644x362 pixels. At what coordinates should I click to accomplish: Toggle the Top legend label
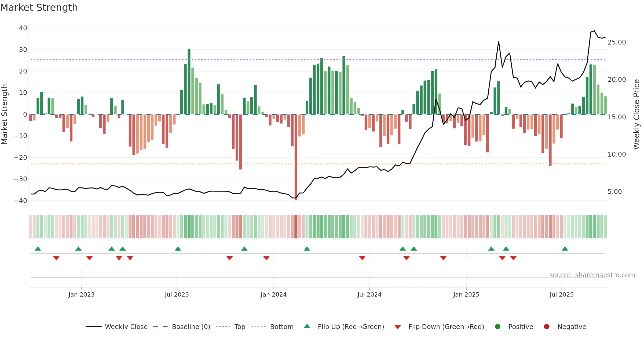tap(240, 327)
